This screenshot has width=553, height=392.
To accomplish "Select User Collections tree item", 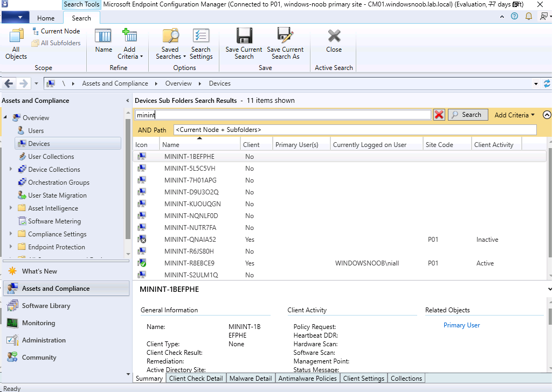I will tap(51, 156).
